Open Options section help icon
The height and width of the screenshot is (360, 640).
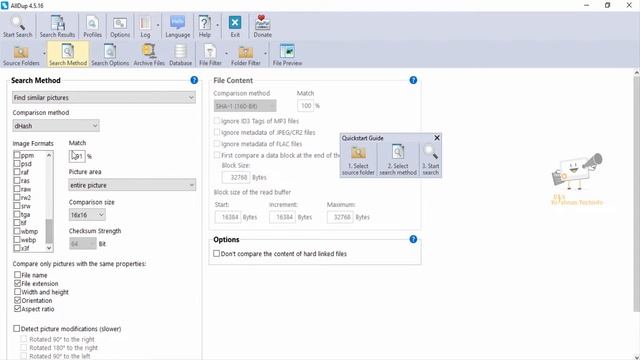[x=413, y=239]
